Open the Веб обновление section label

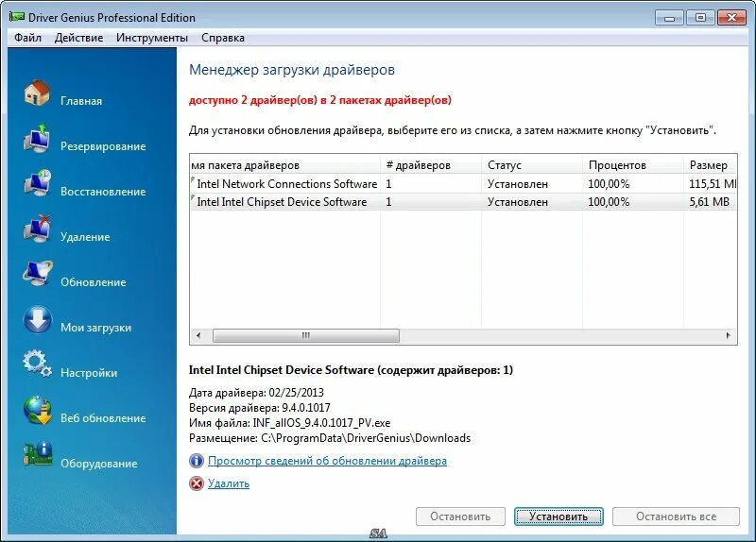[103, 418]
